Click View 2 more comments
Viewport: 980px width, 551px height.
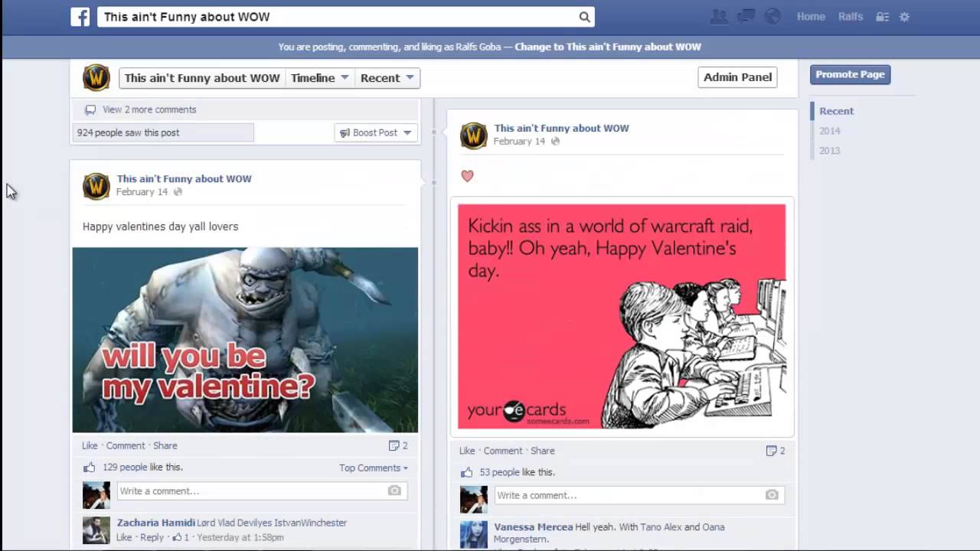149,109
